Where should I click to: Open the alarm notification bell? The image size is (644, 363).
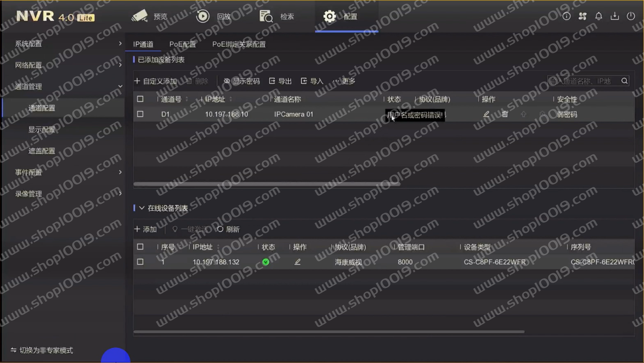coord(598,16)
